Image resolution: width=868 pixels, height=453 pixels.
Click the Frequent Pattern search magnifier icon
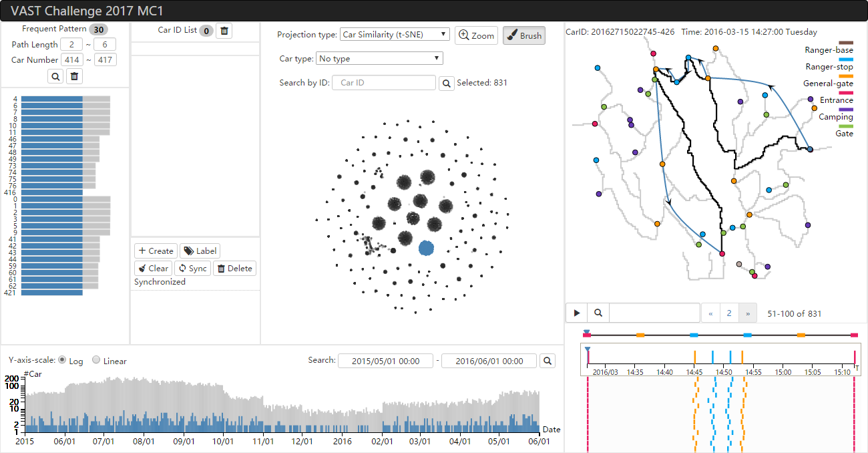coord(55,77)
